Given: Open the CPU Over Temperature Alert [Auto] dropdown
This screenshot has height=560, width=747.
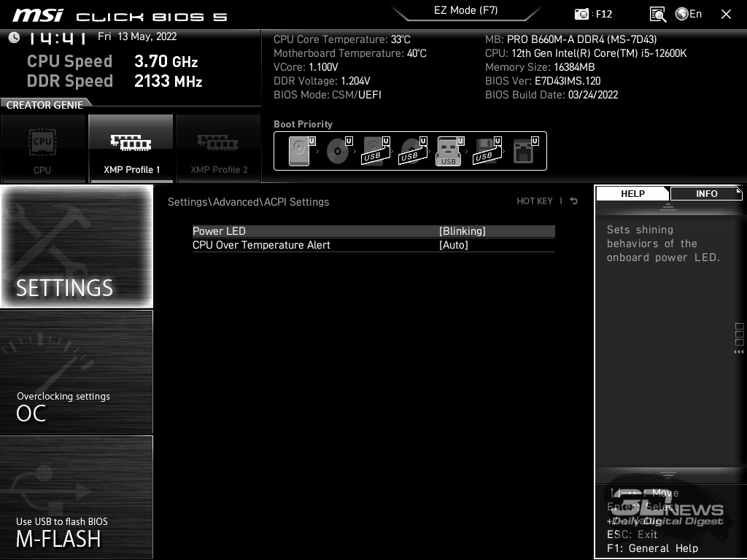Looking at the screenshot, I should (x=454, y=245).
